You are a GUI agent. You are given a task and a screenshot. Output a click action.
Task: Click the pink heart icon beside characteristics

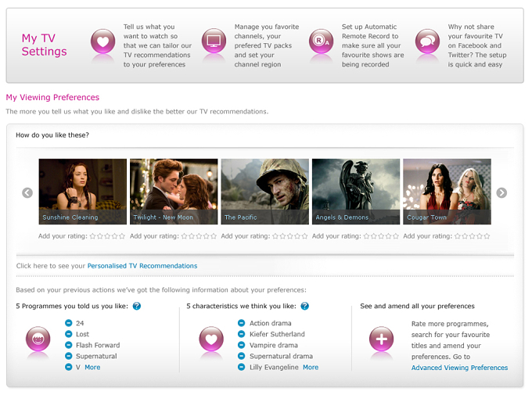click(x=211, y=339)
